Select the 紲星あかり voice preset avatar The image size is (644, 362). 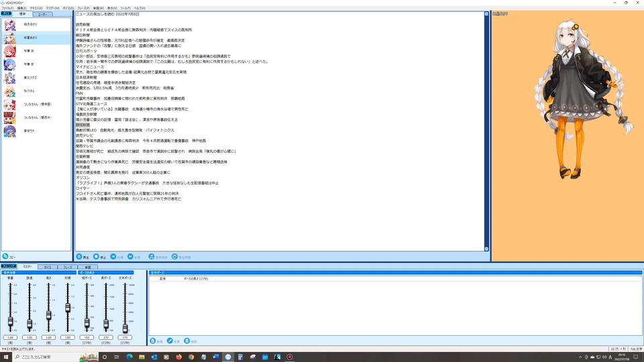click(9, 38)
